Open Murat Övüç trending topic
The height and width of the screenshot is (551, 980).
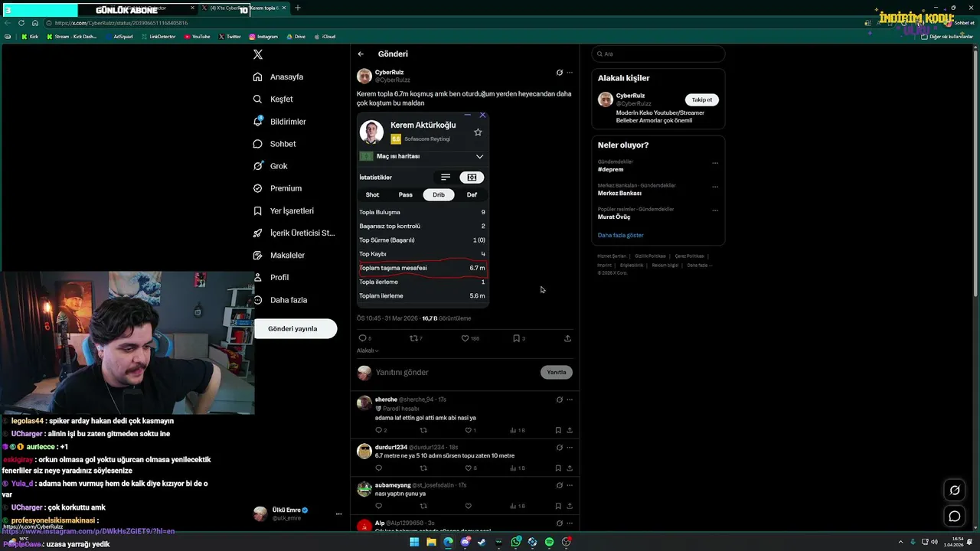point(614,217)
